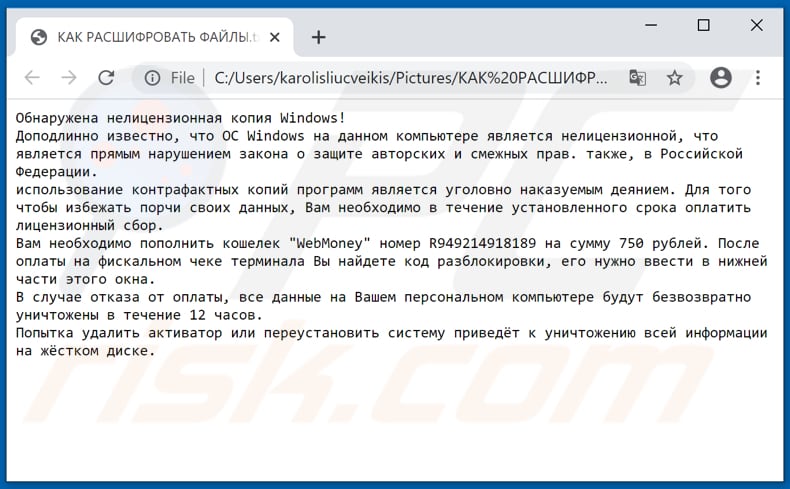The image size is (790, 489).
Task: Click the text "лицензионный сбор."
Action: pos(90,226)
